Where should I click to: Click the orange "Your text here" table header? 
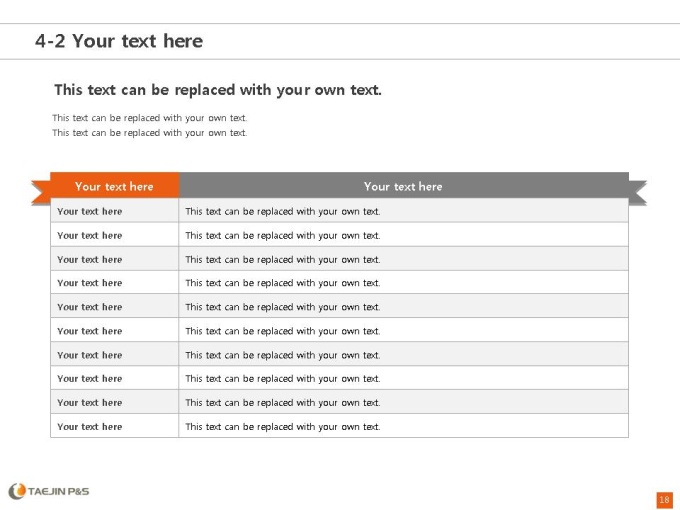114,186
